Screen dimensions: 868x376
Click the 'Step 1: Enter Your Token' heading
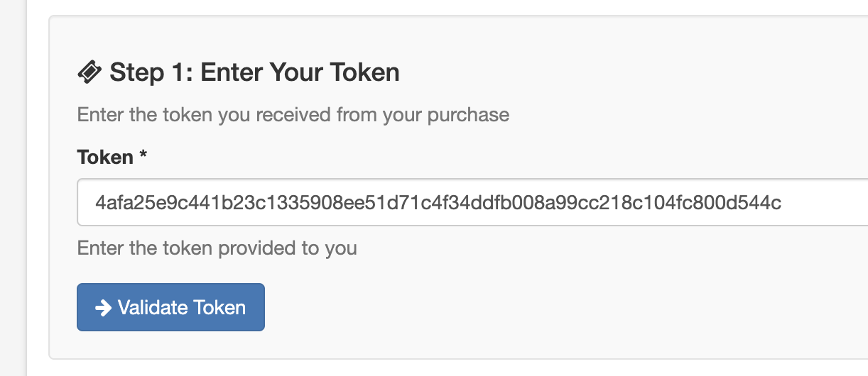click(x=254, y=72)
